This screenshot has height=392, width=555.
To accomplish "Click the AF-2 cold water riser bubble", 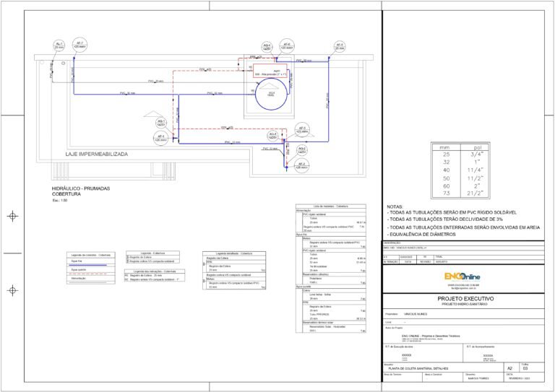I will pos(301,165).
